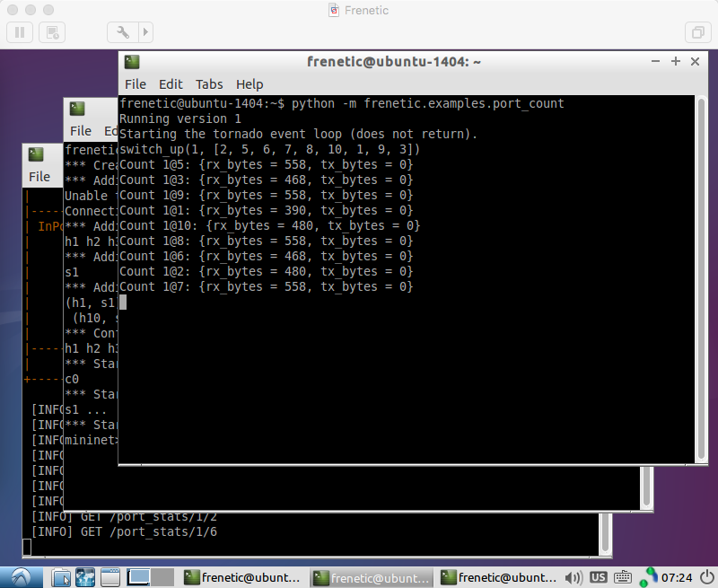Click the terminal icon in the front window's title bar

pyautogui.click(x=132, y=62)
